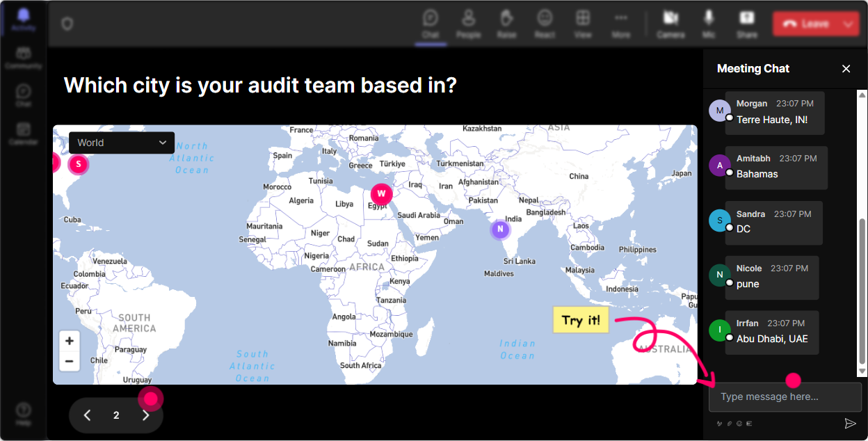Go to the previous slide
The width and height of the screenshot is (868, 441).
point(87,415)
